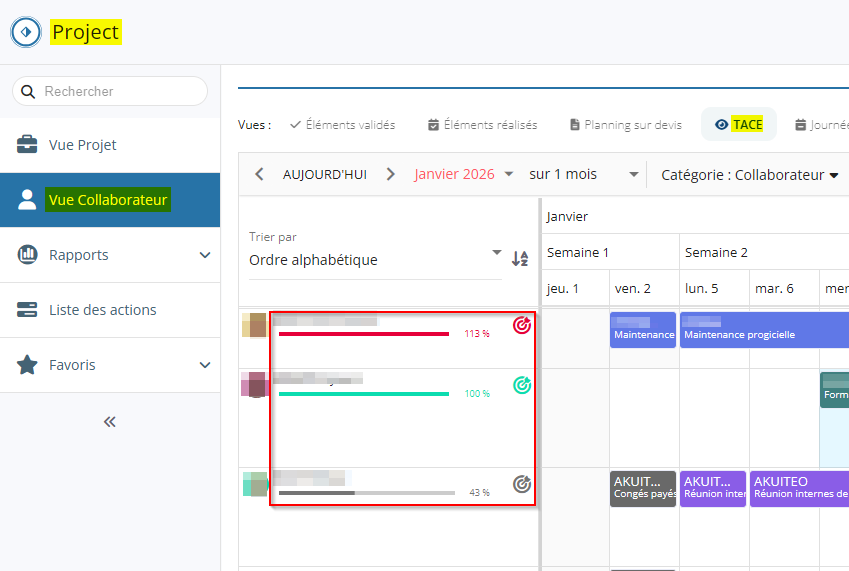Collapse the sidebar with double chevron
This screenshot has height=571, width=849.
[110, 422]
